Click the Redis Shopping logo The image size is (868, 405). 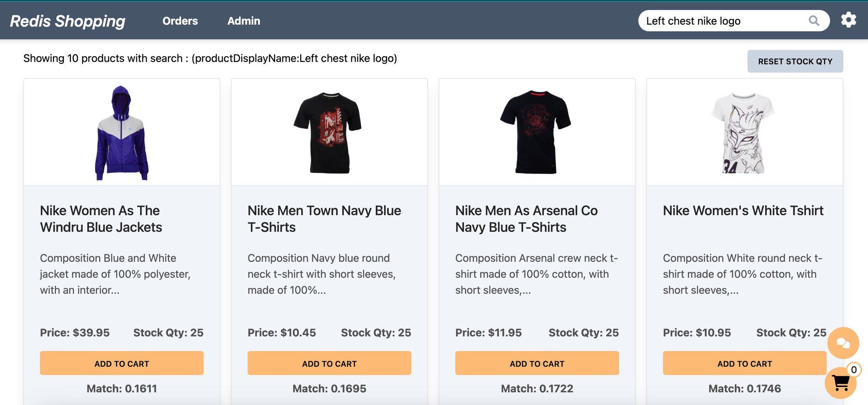click(x=67, y=21)
